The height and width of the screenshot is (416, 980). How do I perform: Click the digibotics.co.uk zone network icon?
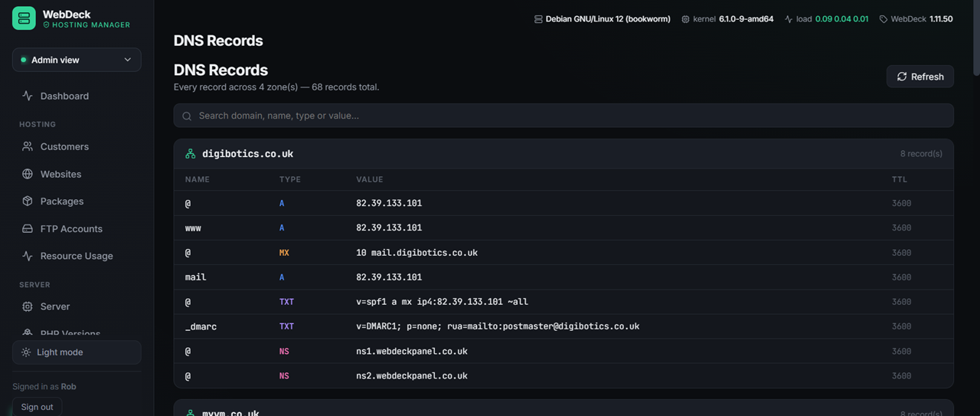click(191, 154)
